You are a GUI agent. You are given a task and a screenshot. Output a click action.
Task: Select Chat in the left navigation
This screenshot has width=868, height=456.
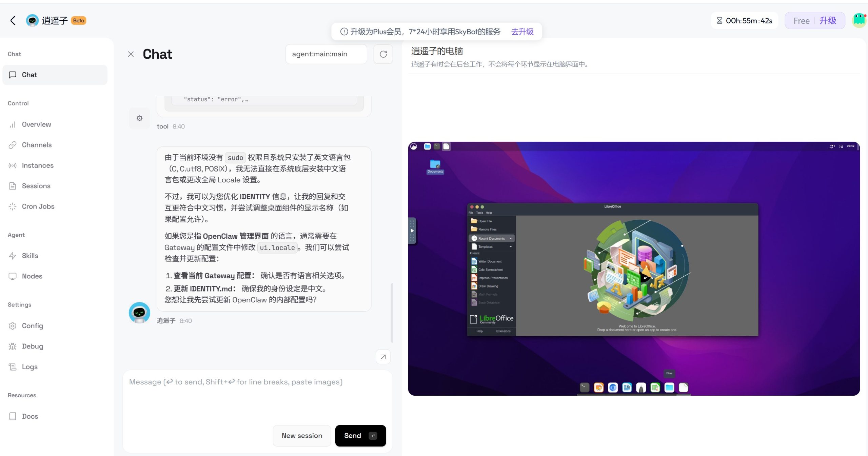pyautogui.click(x=29, y=75)
